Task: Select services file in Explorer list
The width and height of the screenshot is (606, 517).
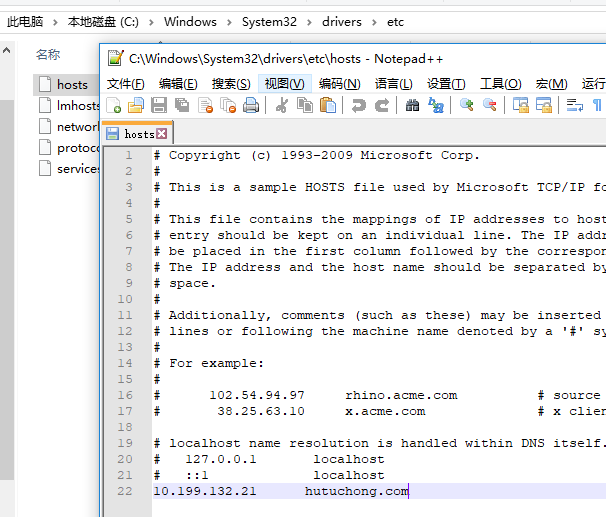Action: [68, 168]
